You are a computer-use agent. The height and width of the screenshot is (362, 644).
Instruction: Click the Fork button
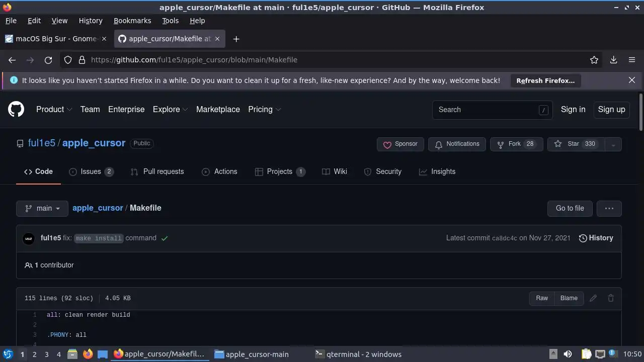[516, 144]
